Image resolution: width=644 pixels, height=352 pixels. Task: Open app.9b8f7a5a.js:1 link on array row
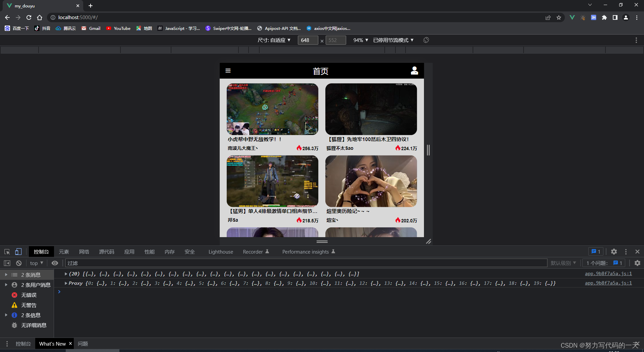608,274
